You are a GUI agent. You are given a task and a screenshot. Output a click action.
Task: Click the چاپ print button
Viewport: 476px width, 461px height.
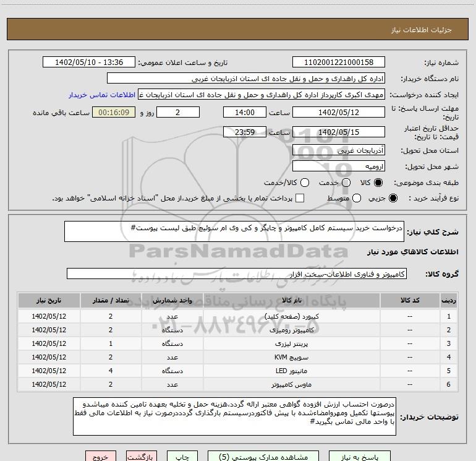pos(182,457)
